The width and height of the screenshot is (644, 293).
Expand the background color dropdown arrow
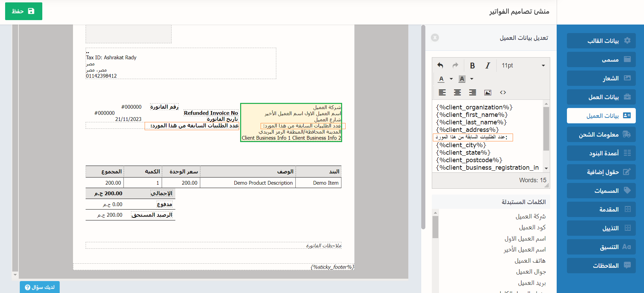point(472,79)
